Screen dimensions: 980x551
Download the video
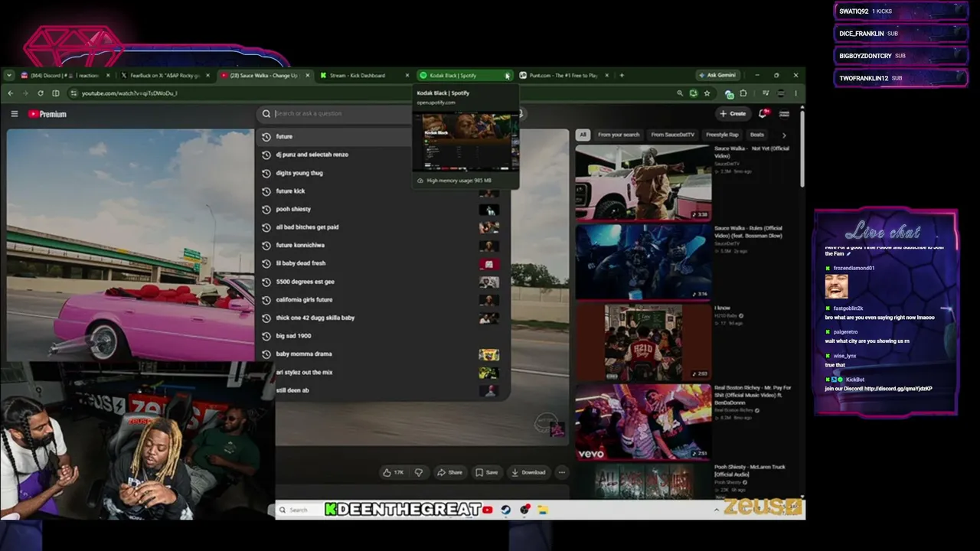pos(528,472)
